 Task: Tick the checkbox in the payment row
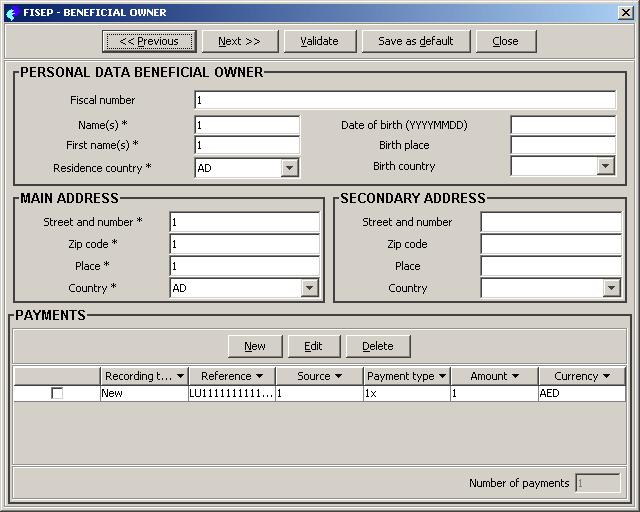57,394
